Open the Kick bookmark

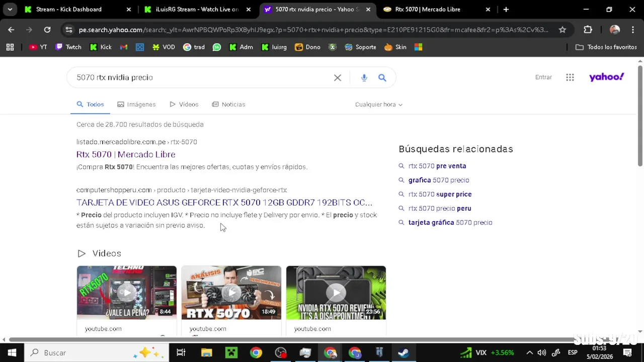pos(101,47)
